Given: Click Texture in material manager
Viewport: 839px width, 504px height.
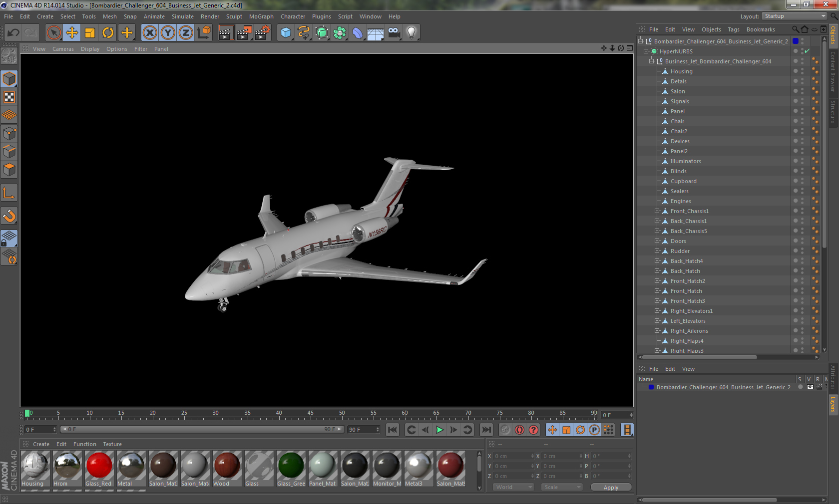Looking at the screenshot, I should click(x=112, y=444).
